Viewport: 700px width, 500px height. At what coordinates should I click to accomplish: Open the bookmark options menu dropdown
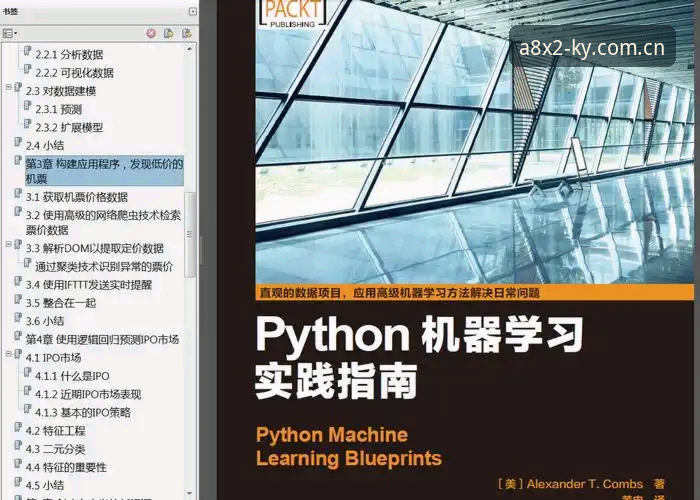pos(10,33)
